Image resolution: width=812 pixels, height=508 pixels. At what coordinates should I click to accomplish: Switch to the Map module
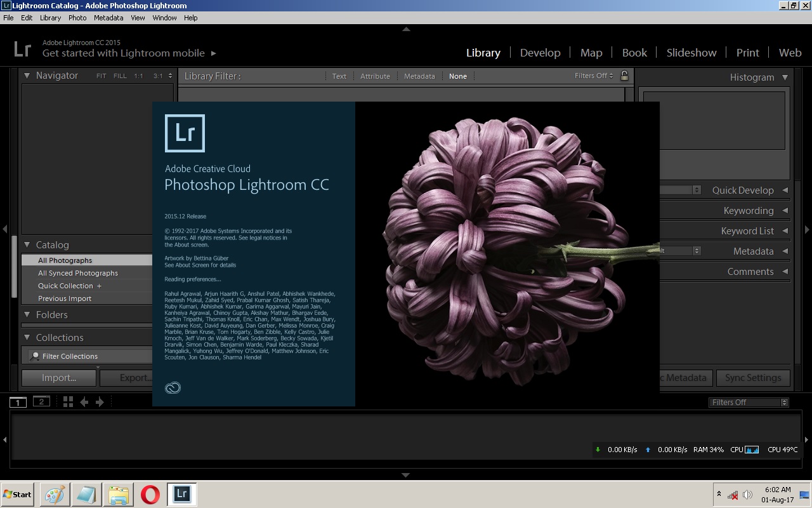pos(591,53)
